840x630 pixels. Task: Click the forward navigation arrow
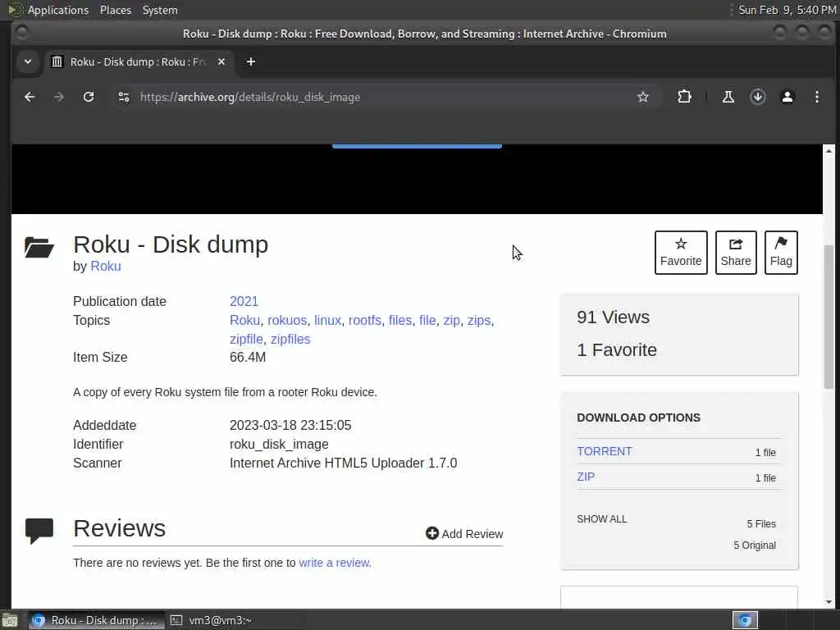tap(59, 97)
